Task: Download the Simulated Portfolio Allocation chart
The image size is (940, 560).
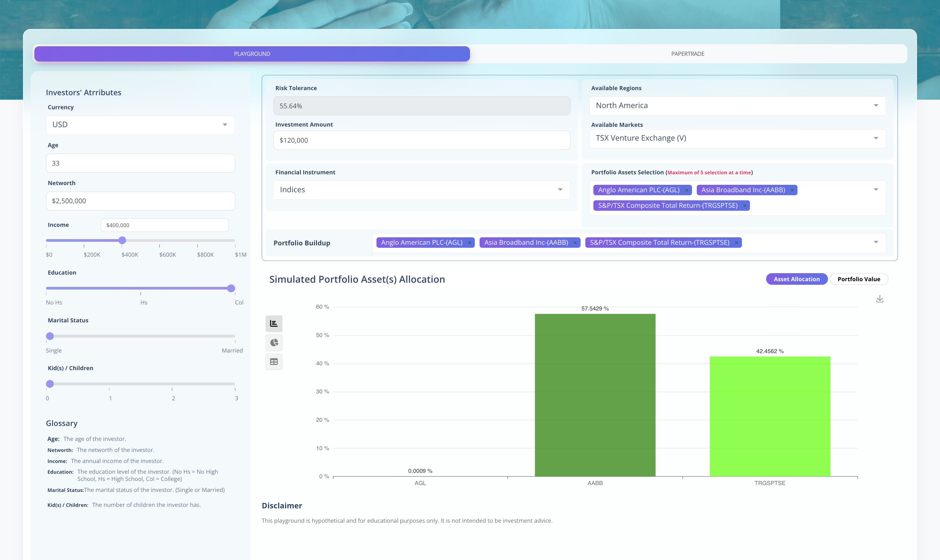Action: pos(880,299)
